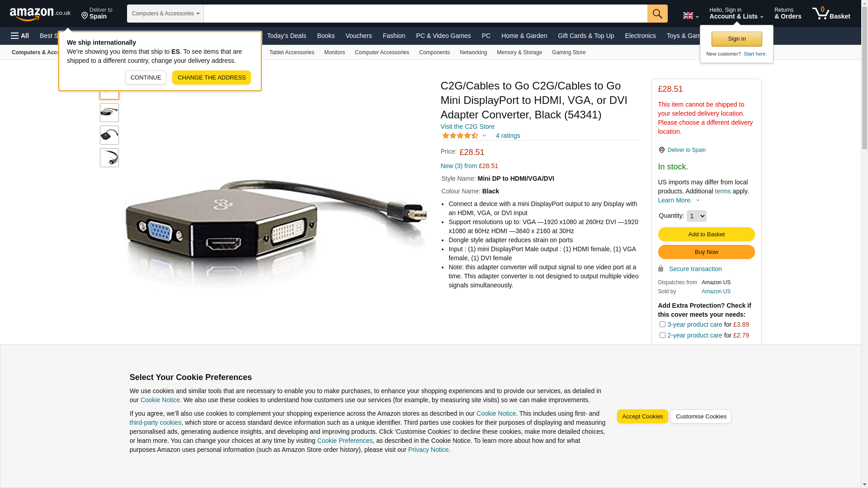Open the All hamburger menu

pyautogui.click(x=20, y=36)
